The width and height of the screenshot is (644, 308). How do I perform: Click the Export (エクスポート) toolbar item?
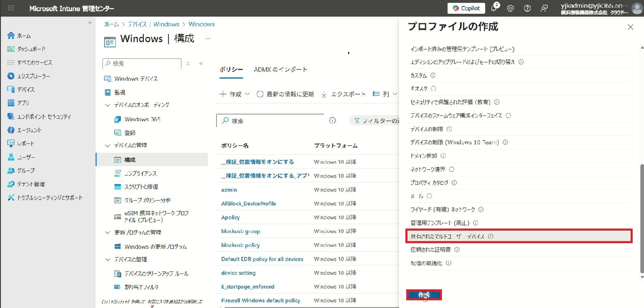[x=343, y=94]
